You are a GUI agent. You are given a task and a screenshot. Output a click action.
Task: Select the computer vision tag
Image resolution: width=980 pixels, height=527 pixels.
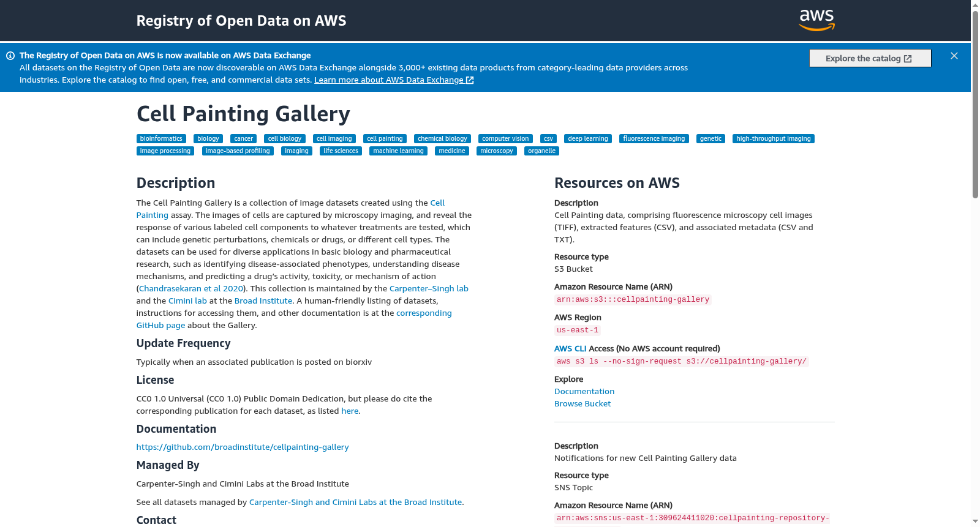(505, 139)
